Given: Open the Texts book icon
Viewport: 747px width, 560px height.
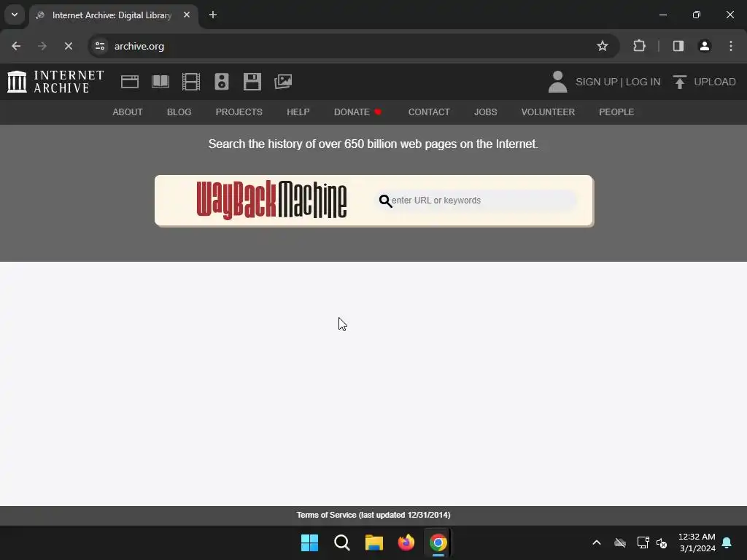Looking at the screenshot, I should point(160,82).
